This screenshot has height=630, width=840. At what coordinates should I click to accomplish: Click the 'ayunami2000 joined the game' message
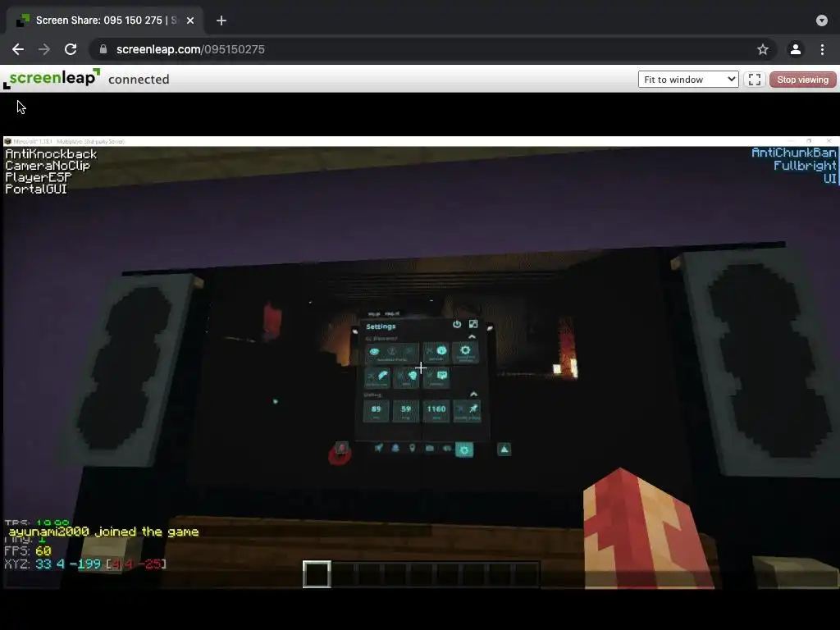(x=103, y=532)
